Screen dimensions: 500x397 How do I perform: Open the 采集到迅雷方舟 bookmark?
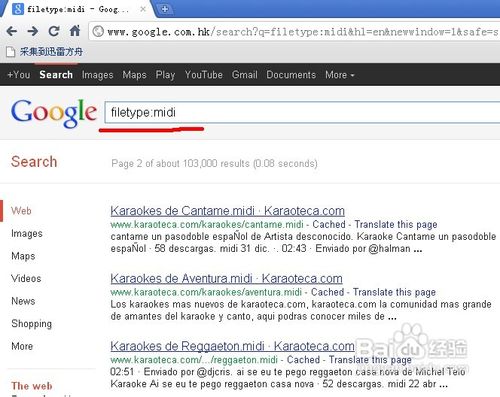pyautogui.click(x=44, y=52)
